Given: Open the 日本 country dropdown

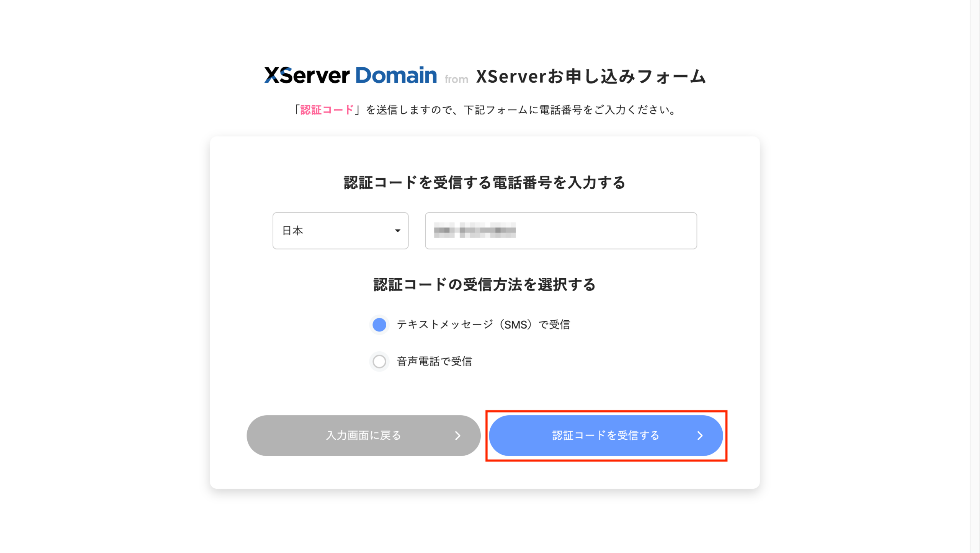Looking at the screenshot, I should pyautogui.click(x=340, y=231).
